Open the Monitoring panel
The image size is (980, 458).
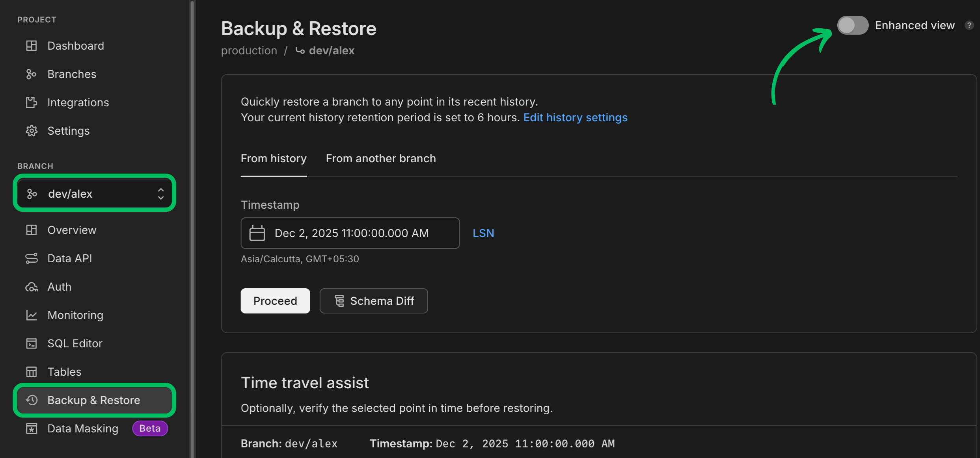(75, 315)
